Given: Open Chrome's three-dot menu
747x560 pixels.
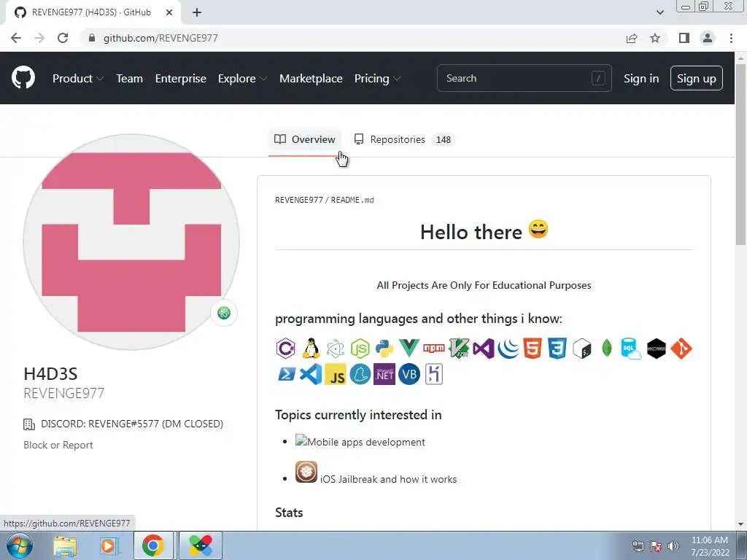Looking at the screenshot, I should click(x=731, y=38).
